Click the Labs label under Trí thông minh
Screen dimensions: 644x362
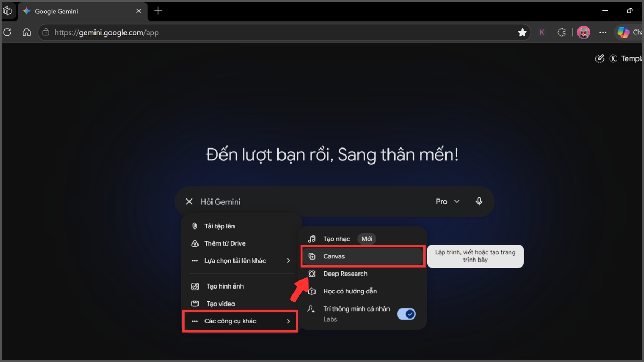330,319
